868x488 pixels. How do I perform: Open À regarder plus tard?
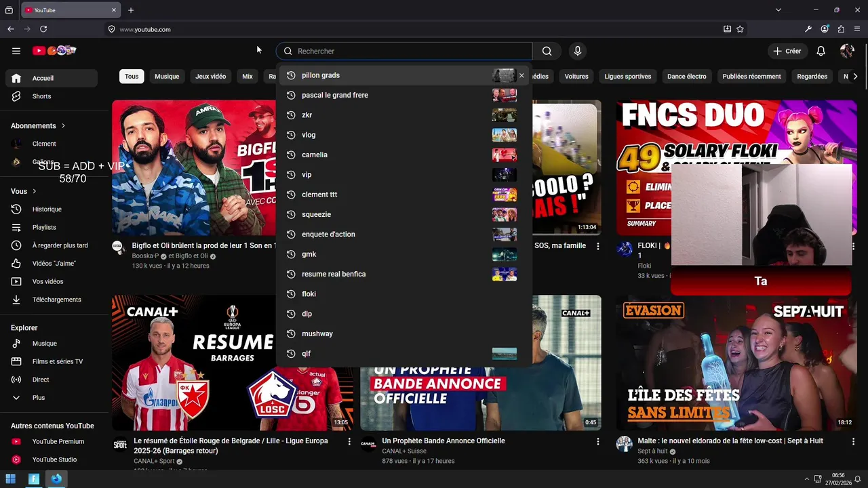(x=52, y=245)
